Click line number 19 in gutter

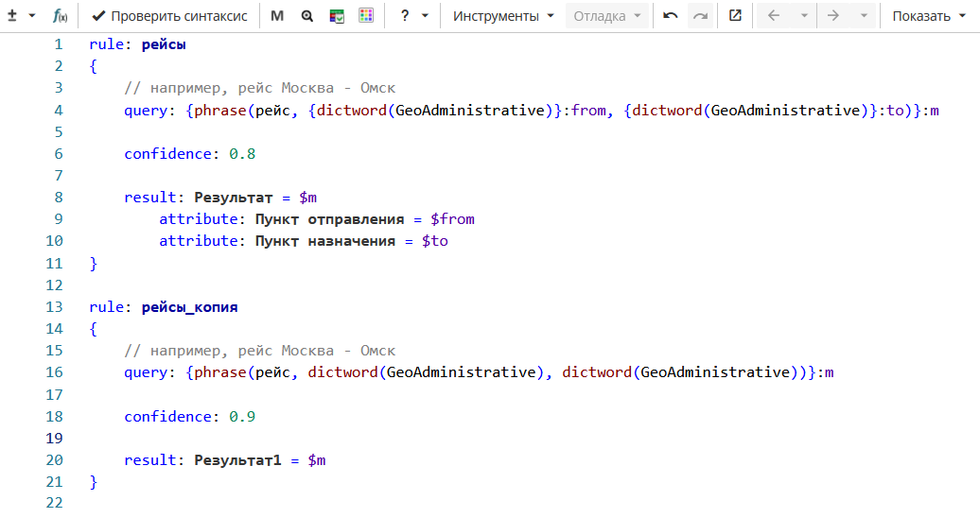pyautogui.click(x=54, y=439)
